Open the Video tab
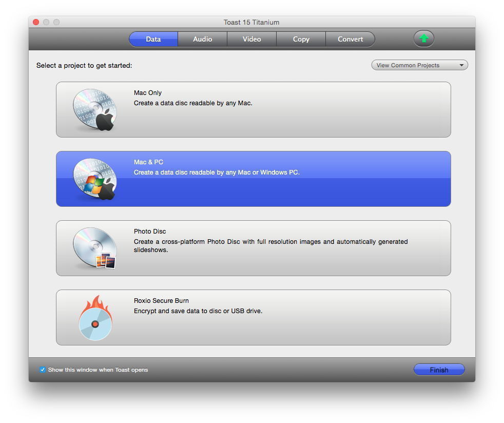The image size is (504, 423). 251,39
